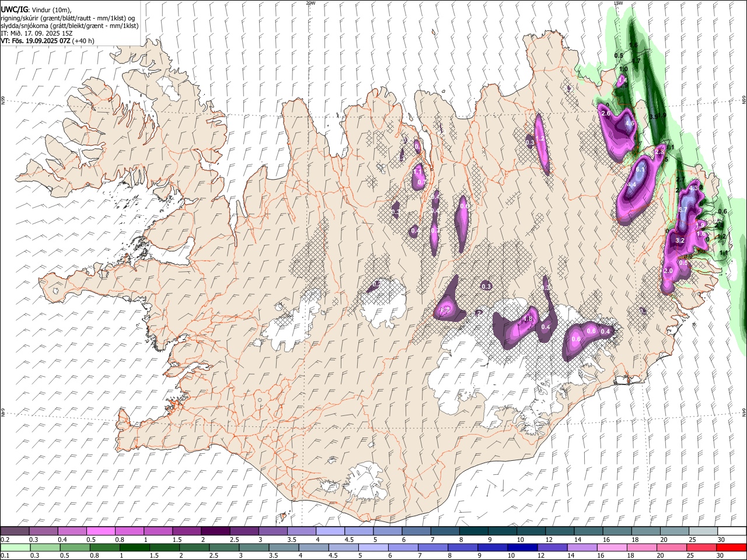Click the 2.6 snowfall value on the map
The height and width of the screenshot is (560, 747).
coord(606,113)
